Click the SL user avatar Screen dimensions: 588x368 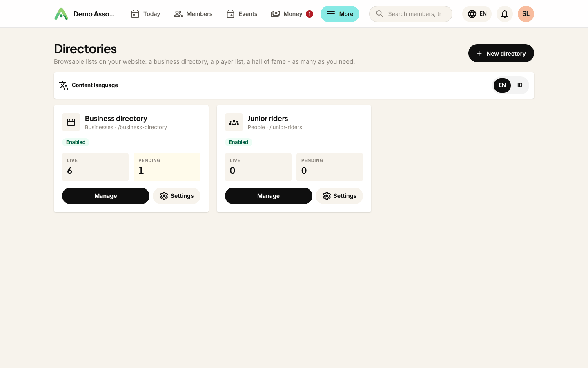click(526, 14)
